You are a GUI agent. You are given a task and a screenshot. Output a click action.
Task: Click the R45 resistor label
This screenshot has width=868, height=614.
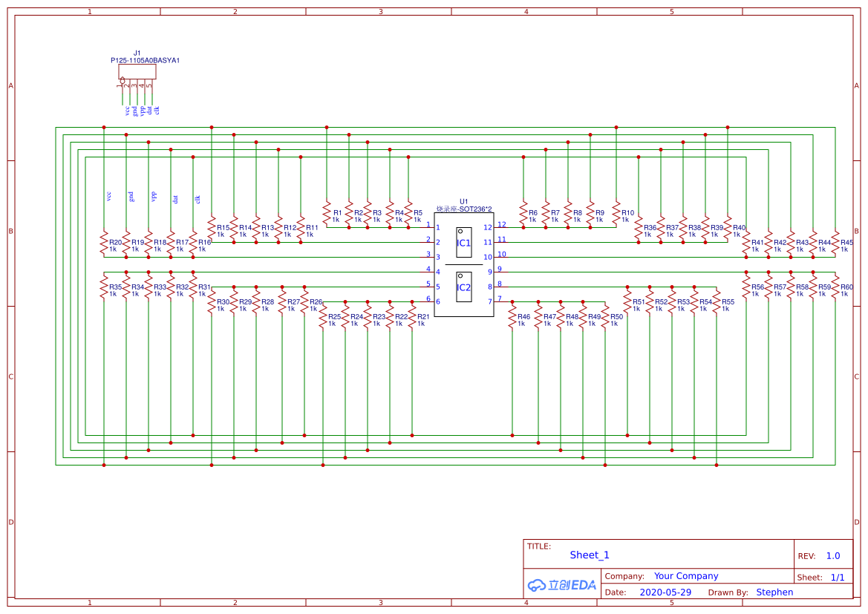(846, 243)
